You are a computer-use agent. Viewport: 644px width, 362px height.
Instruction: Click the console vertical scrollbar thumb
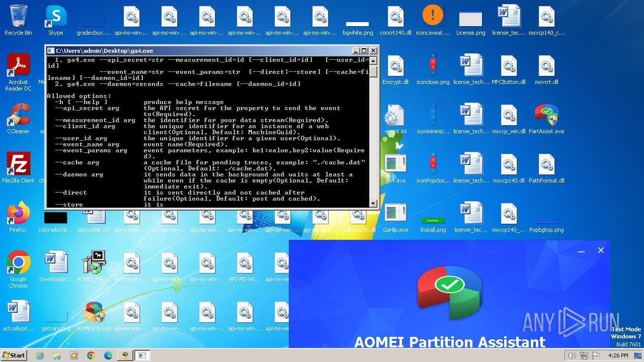(x=373, y=71)
